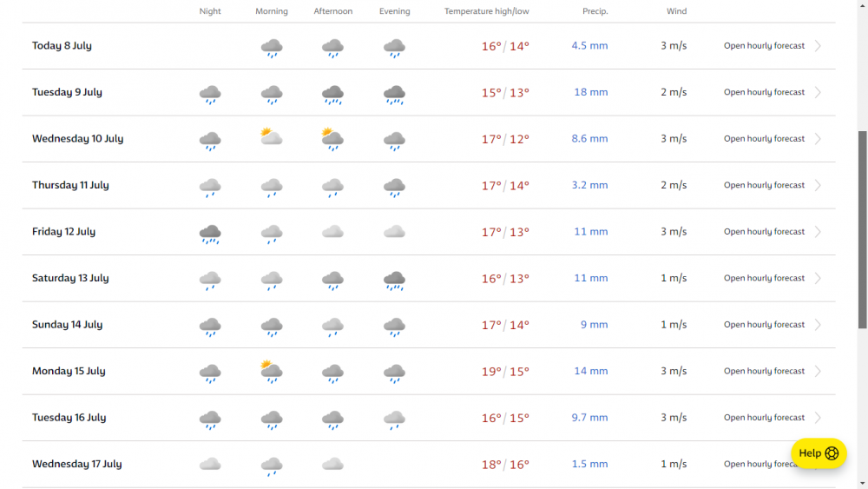Click Tuesday 9 July afternoon heavy rain icon
Image resolution: width=868 pixels, height=489 pixels.
[x=332, y=95]
